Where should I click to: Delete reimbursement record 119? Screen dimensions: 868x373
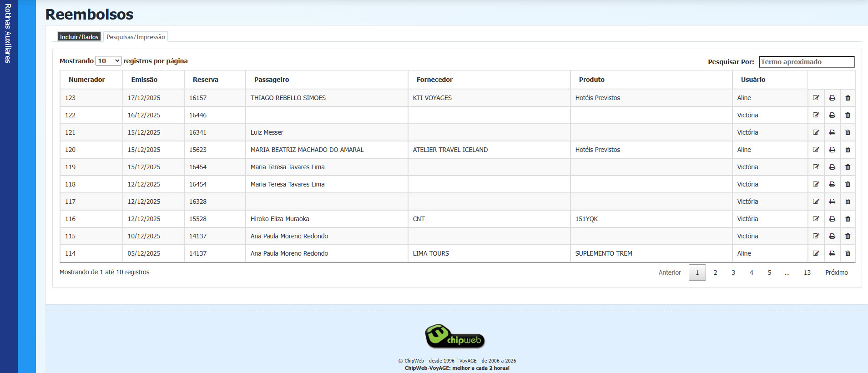(848, 167)
